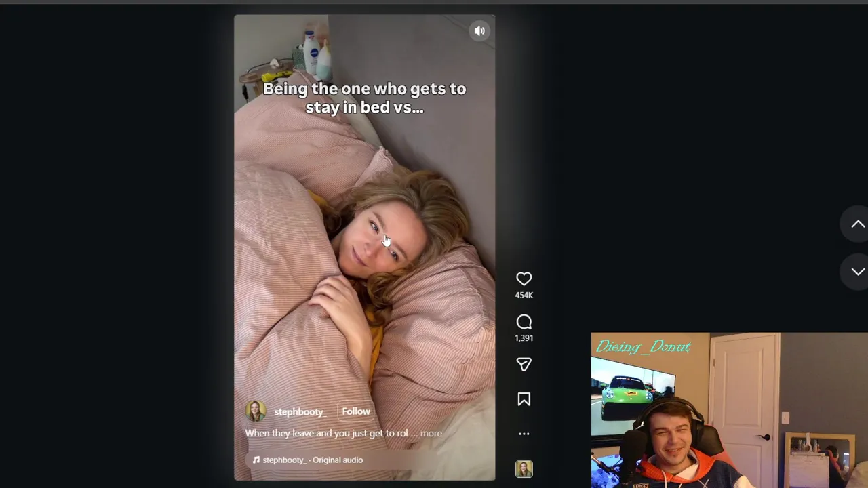Click the Dieing_Donut webcam overlay name
The height and width of the screenshot is (488, 868).
point(643,347)
